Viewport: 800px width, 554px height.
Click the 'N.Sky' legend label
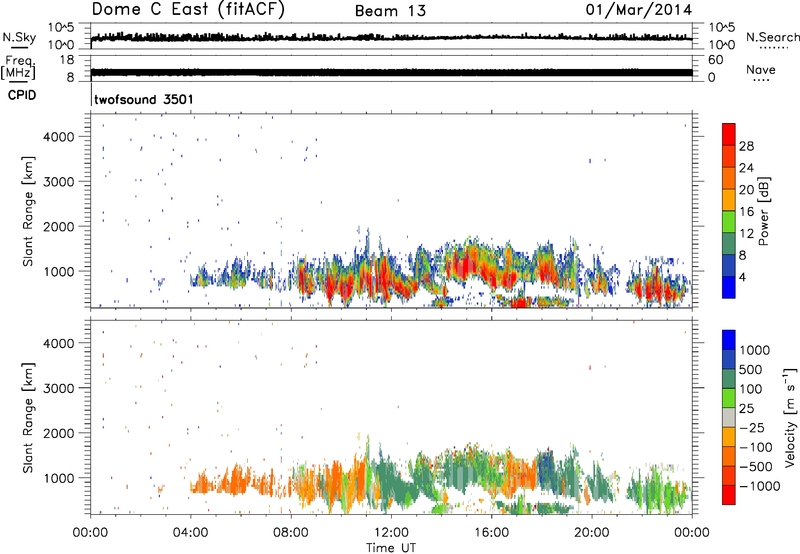click(x=19, y=37)
